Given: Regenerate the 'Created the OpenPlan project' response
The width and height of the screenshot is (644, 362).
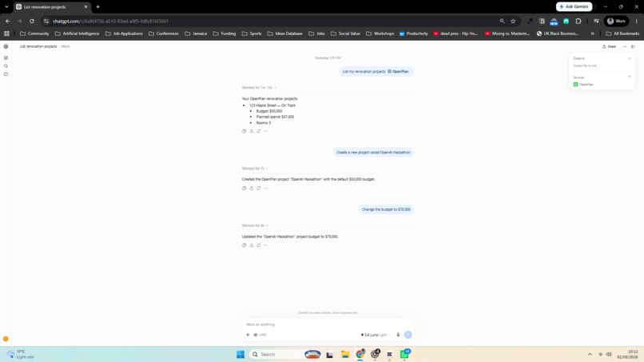Looking at the screenshot, I should pyautogui.click(x=258, y=188).
